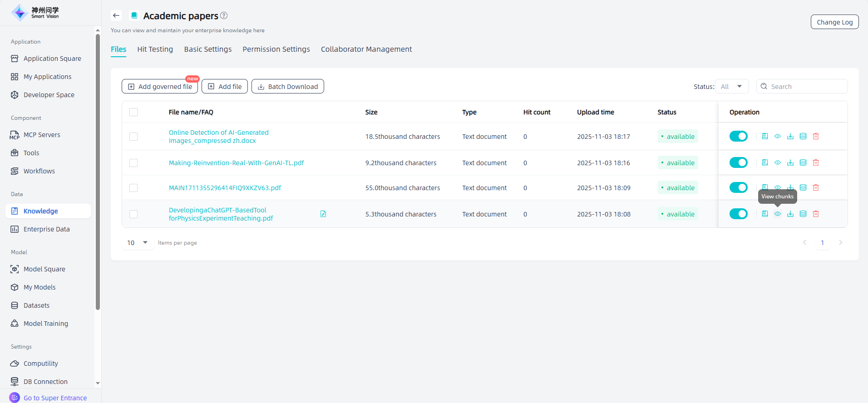Check the select-all checkbox in table header
This screenshot has height=403, width=868.
133,112
